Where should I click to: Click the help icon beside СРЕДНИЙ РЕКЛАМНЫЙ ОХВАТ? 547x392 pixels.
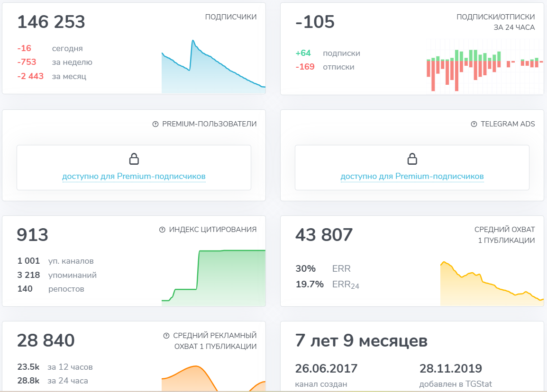166,336
